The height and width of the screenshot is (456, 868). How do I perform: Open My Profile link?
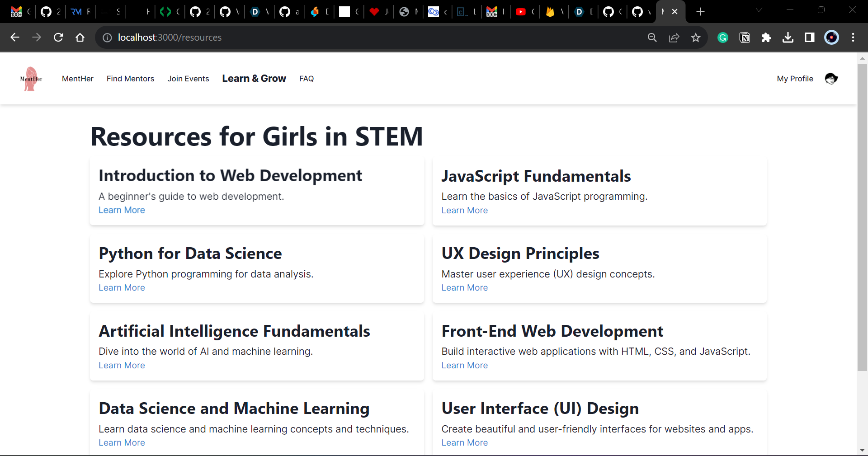(795, 79)
